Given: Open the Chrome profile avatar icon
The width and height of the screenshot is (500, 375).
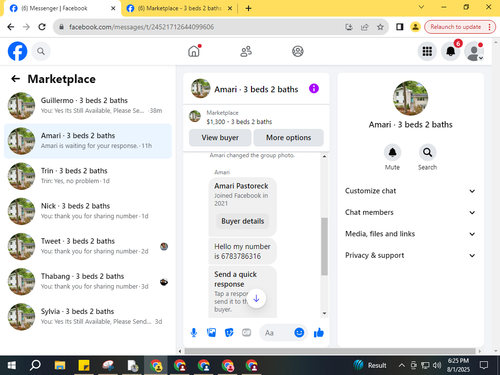Looking at the screenshot, I should tap(415, 27).
